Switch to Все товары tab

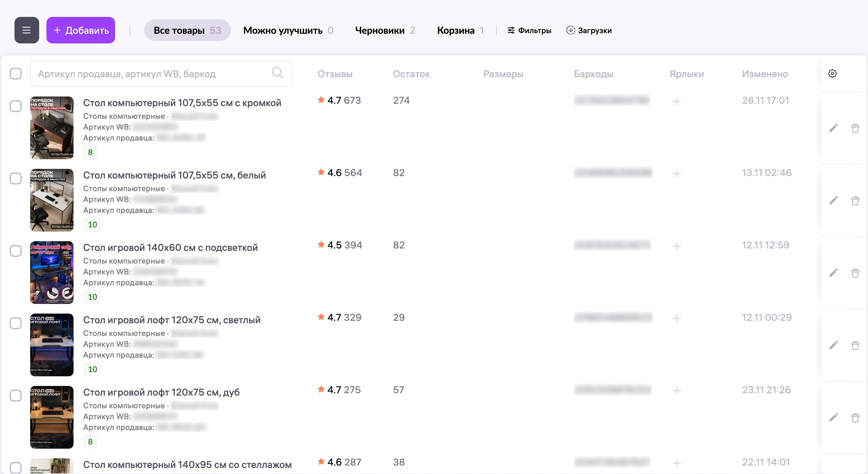187,30
